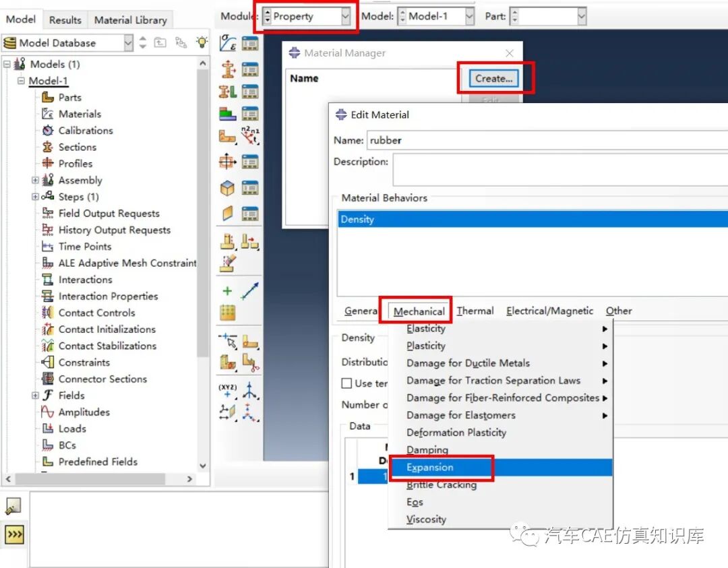
Task: Open the Elasticity submenu
Action: [x=500, y=329]
